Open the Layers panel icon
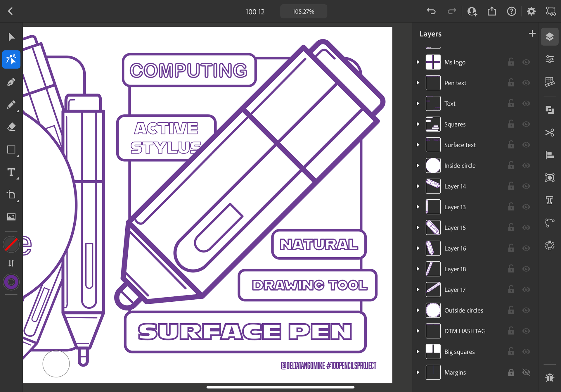This screenshot has height=392, width=561. click(550, 37)
